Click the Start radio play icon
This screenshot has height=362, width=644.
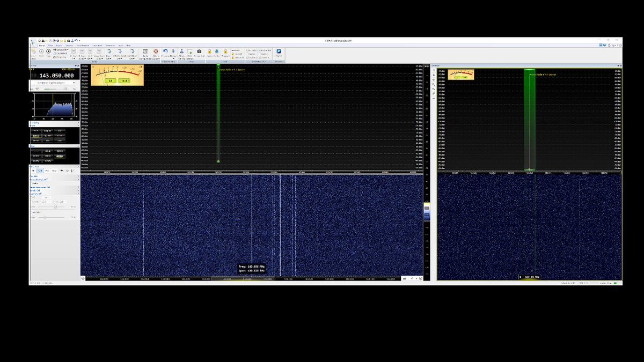tap(41, 51)
